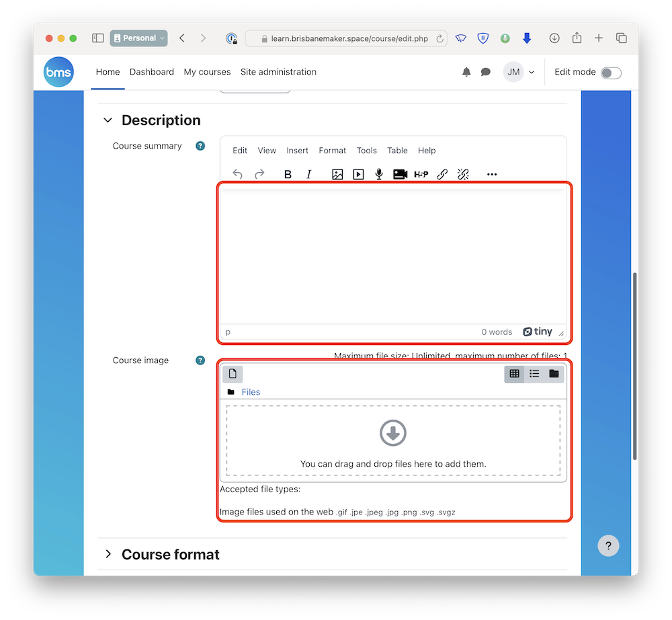The height and width of the screenshot is (620, 672).
Task: Collapse the Description section
Action: [x=108, y=120]
